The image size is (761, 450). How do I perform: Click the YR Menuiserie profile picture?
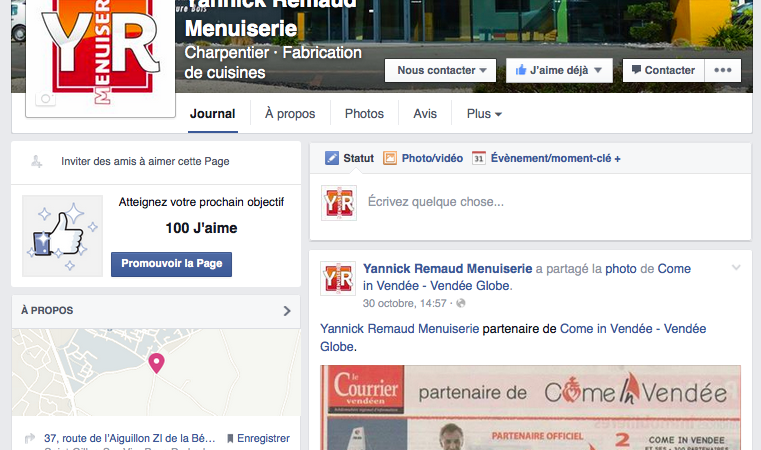coord(100,55)
